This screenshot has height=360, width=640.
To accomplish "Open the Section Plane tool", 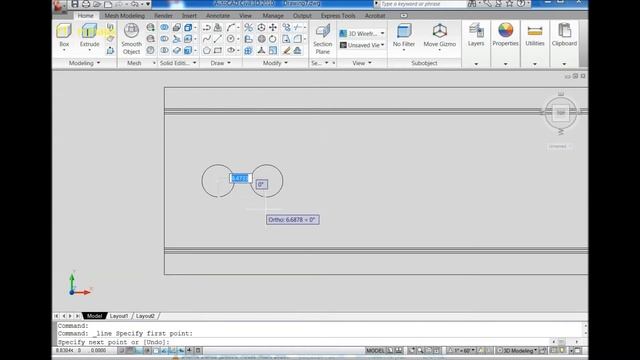I will [322, 39].
